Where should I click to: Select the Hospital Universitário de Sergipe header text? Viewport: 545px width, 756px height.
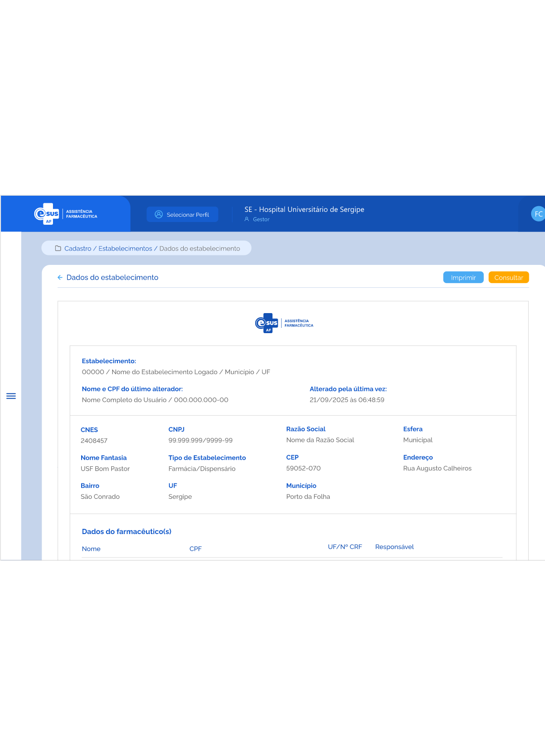(x=304, y=209)
